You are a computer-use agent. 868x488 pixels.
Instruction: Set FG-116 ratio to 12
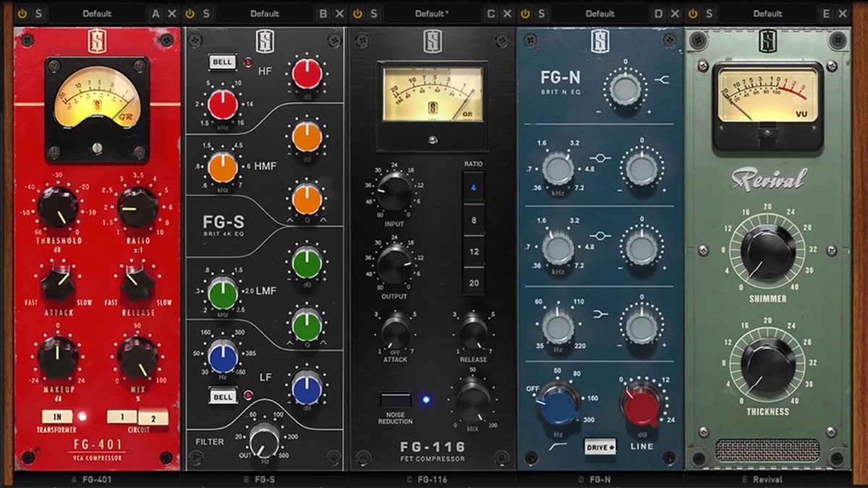[x=474, y=251]
